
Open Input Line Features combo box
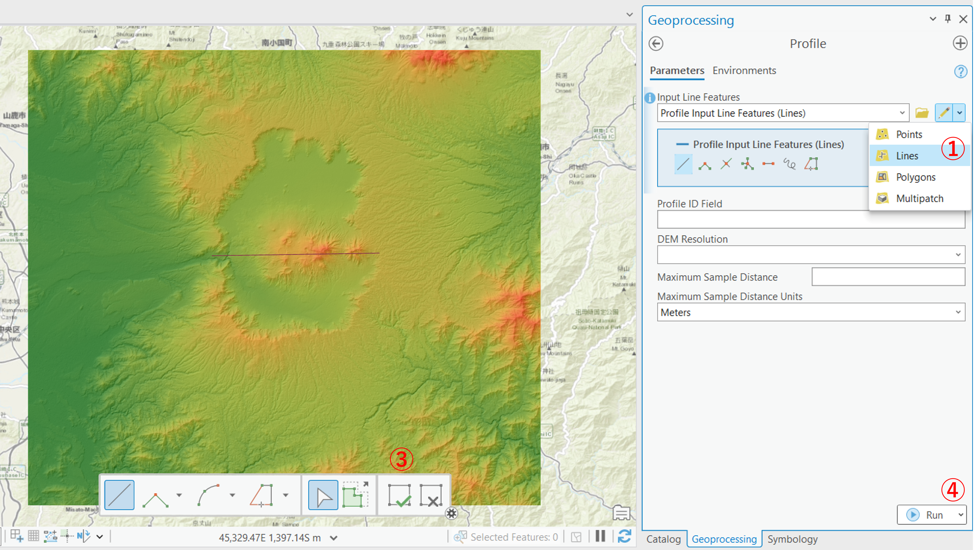click(x=783, y=113)
